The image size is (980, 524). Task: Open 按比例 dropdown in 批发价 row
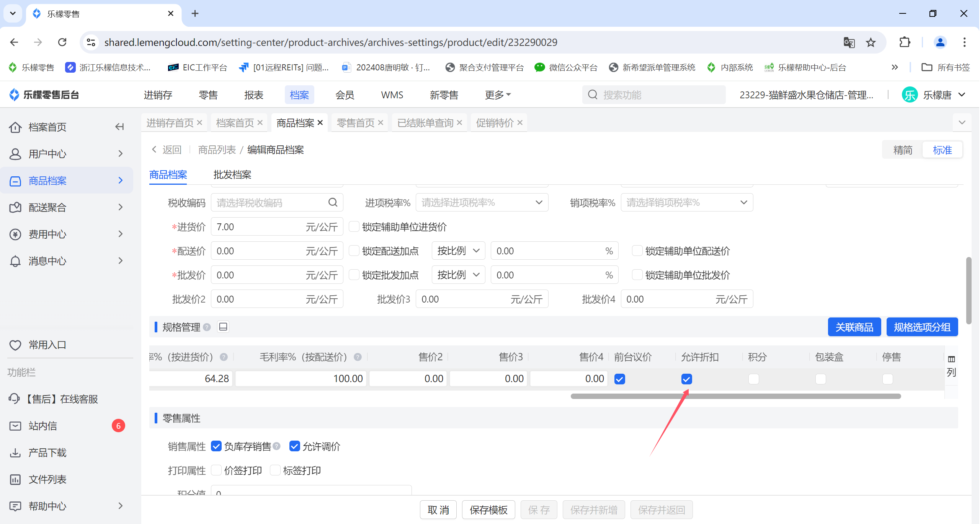click(459, 275)
